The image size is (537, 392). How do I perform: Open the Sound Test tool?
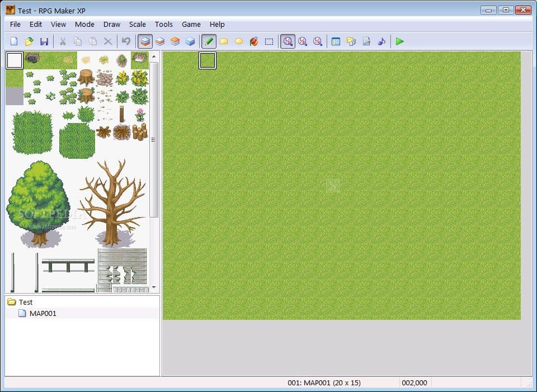tap(381, 41)
